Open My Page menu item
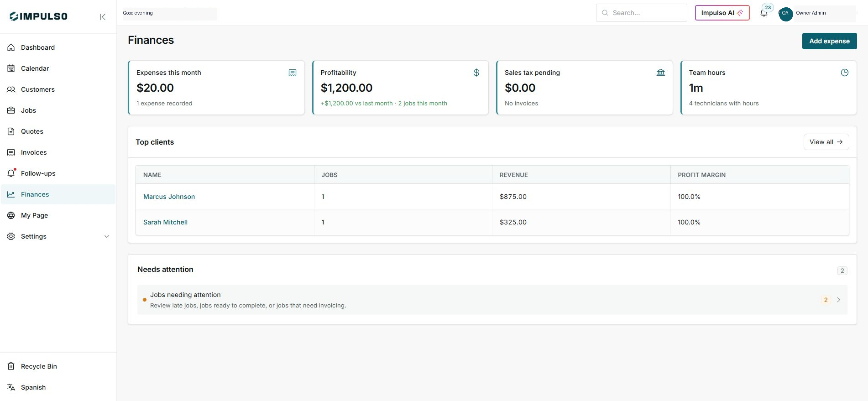 click(x=58, y=215)
